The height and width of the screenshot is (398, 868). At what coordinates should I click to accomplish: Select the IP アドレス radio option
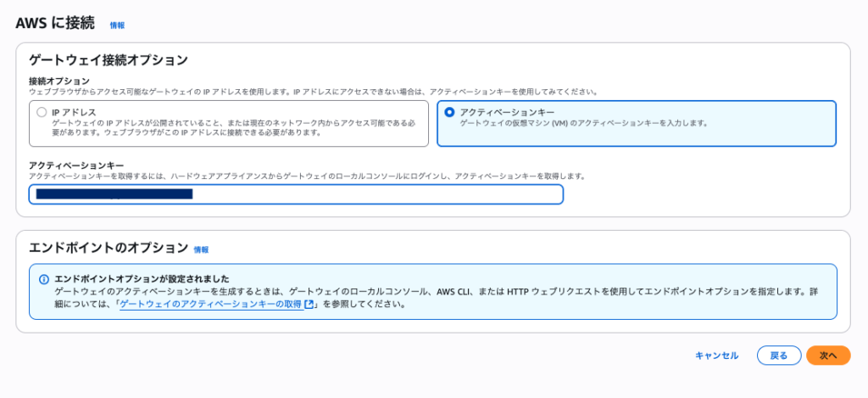42,113
